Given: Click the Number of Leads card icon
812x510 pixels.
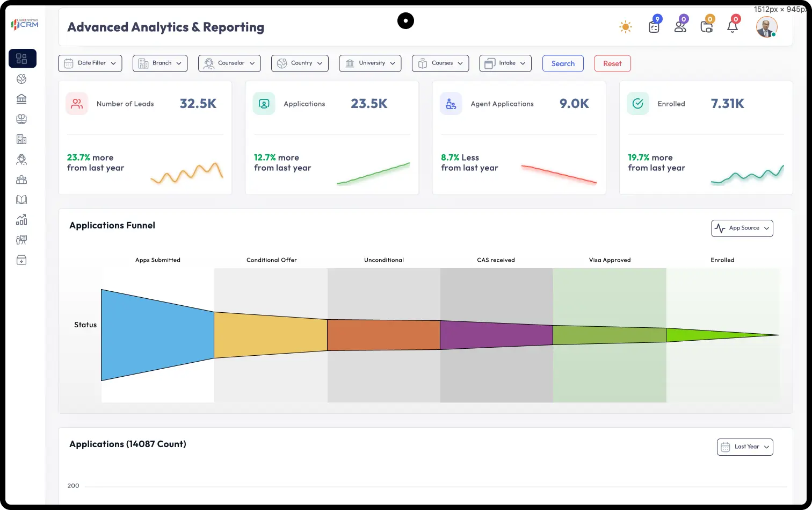Looking at the screenshot, I should (77, 104).
